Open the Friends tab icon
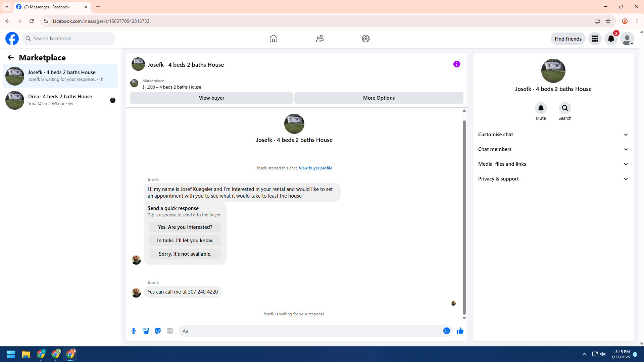Viewport: 644px width, 362px height. tap(320, 39)
